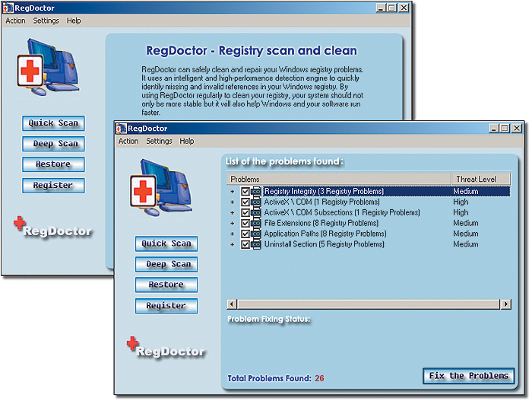532x401 pixels.
Task: Uncheck the ActiveX \ COM Subsections checkbox
Action: pos(245,212)
